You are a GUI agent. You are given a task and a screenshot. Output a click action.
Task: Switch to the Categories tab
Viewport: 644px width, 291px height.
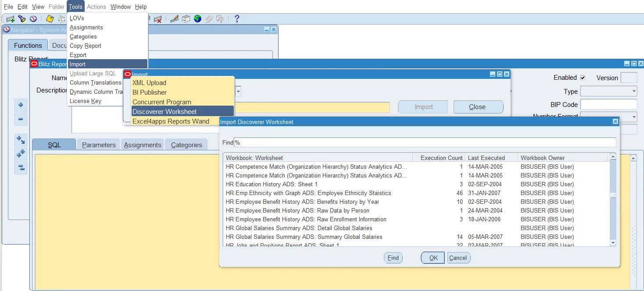coord(186,145)
